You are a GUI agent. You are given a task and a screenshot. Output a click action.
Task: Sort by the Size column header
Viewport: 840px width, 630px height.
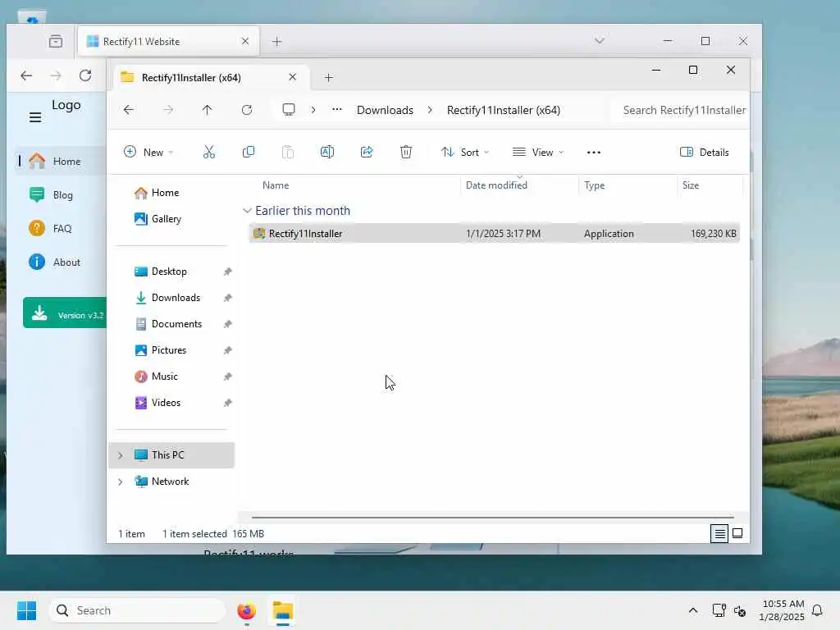tap(691, 185)
